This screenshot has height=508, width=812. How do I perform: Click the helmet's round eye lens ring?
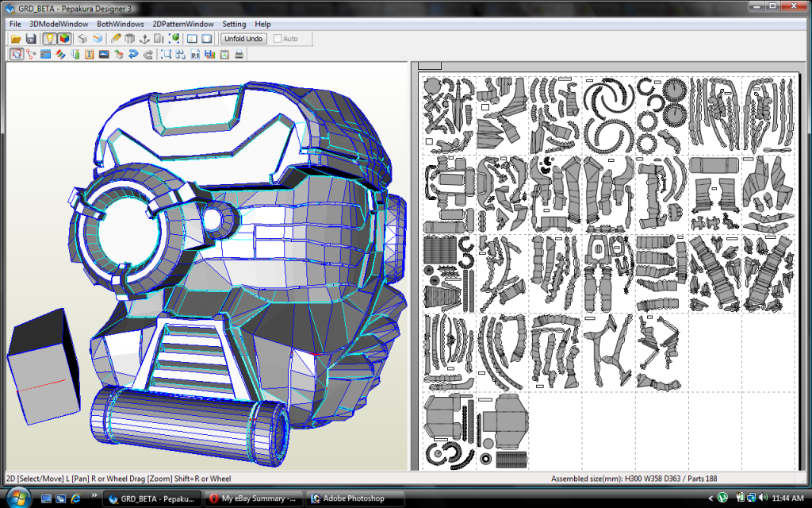click(x=128, y=230)
